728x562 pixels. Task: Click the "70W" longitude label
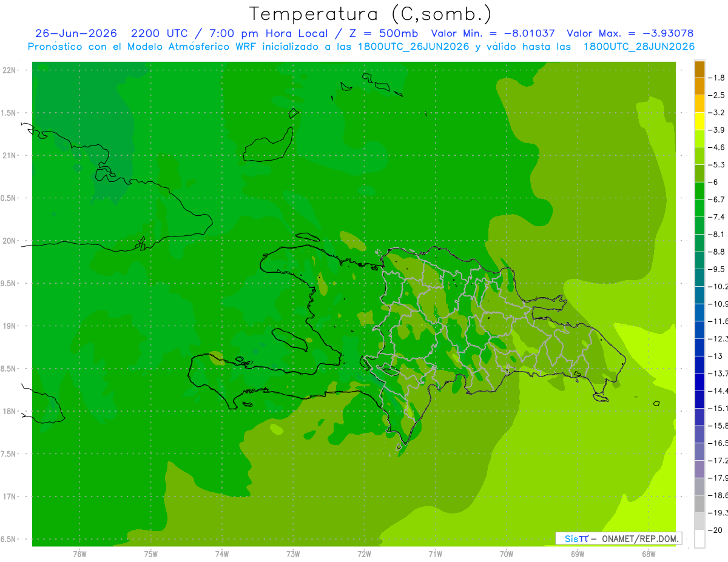(507, 554)
